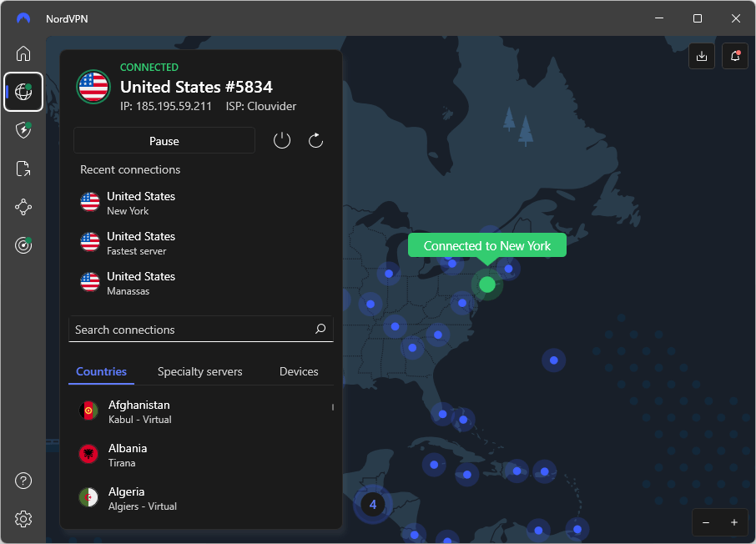Image resolution: width=756 pixels, height=544 pixels.
Task: Open the Settings gear icon
Action: (23, 520)
